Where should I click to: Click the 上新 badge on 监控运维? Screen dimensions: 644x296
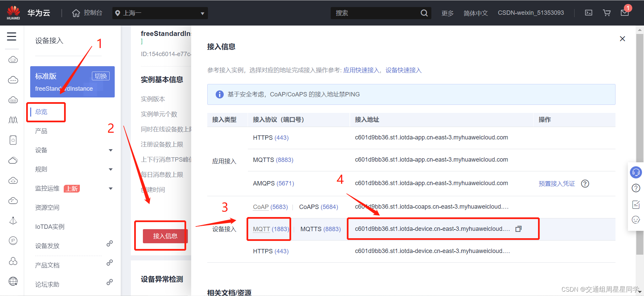(72, 188)
